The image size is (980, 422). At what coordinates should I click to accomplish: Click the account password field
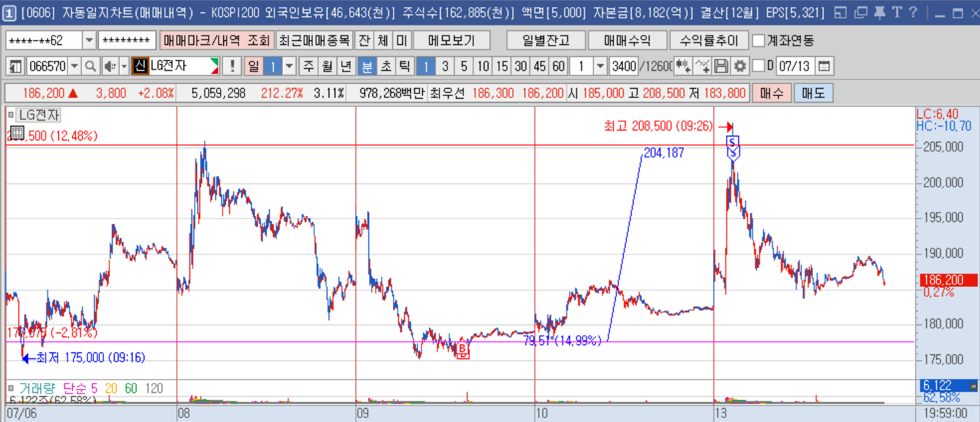(x=127, y=40)
